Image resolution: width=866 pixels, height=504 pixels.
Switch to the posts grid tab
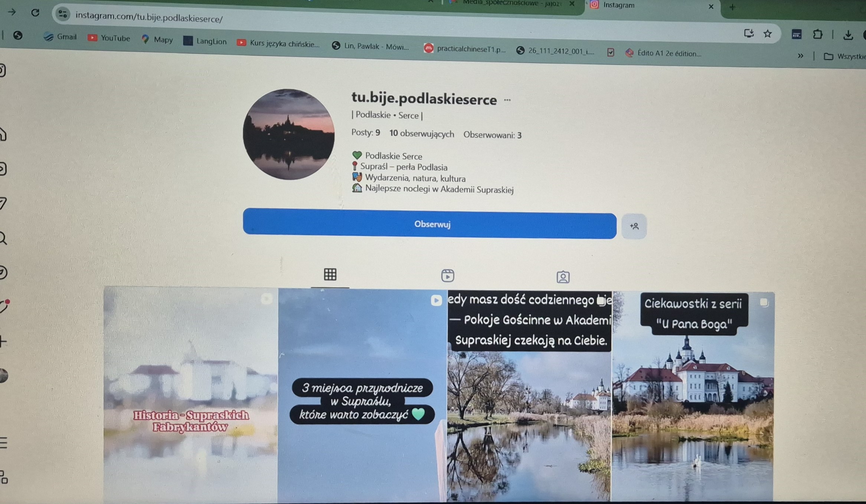click(x=330, y=274)
